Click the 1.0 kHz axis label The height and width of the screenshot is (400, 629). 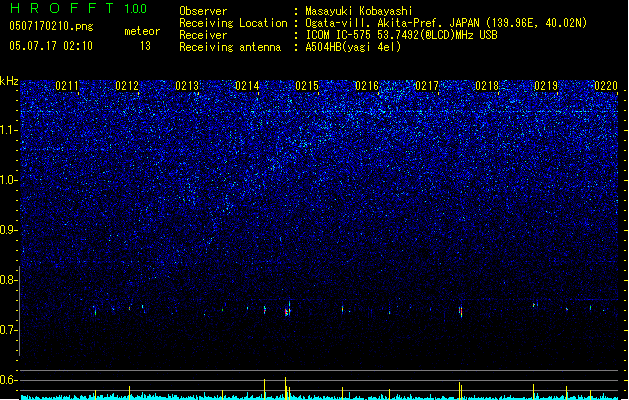pyautogui.click(x=8, y=180)
